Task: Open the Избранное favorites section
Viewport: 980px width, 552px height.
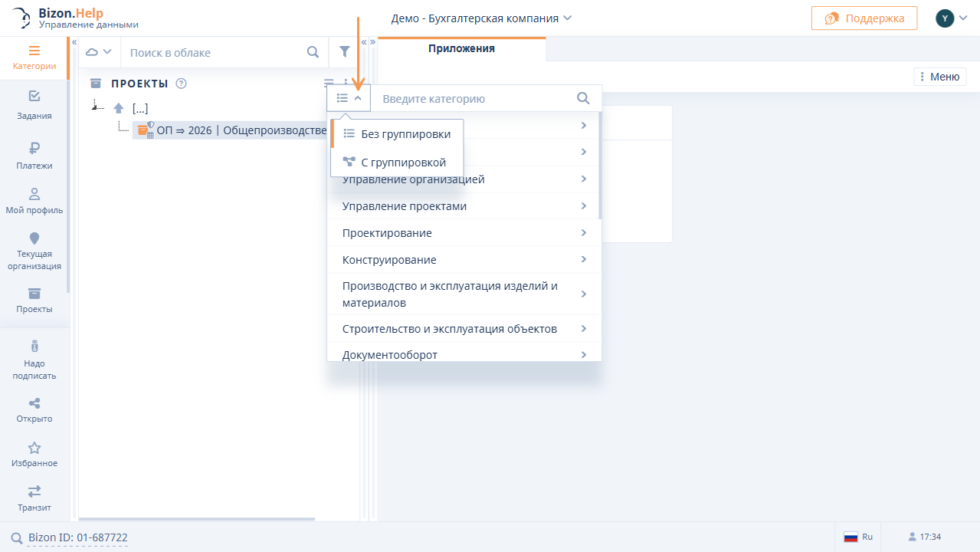Action: [34, 454]
